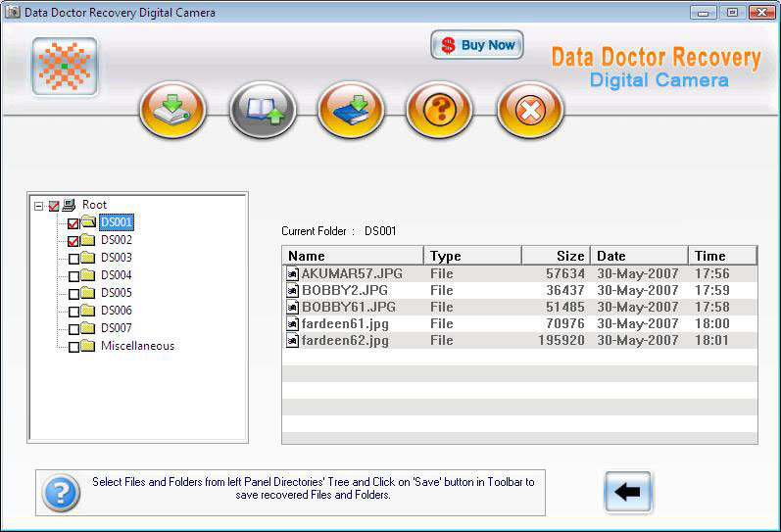The image size is (781, 532).
Task: Select the DS001 tree folder
Action: point(117,222)
